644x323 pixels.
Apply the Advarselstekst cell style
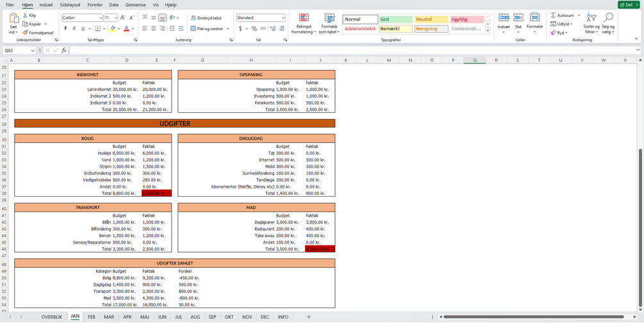coord(360,29)
